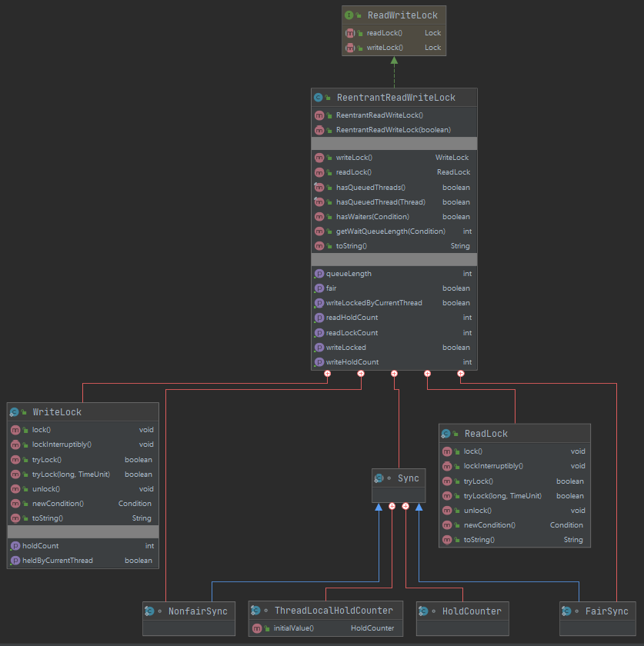Click the property icon beside fair

tap(319, 288)
